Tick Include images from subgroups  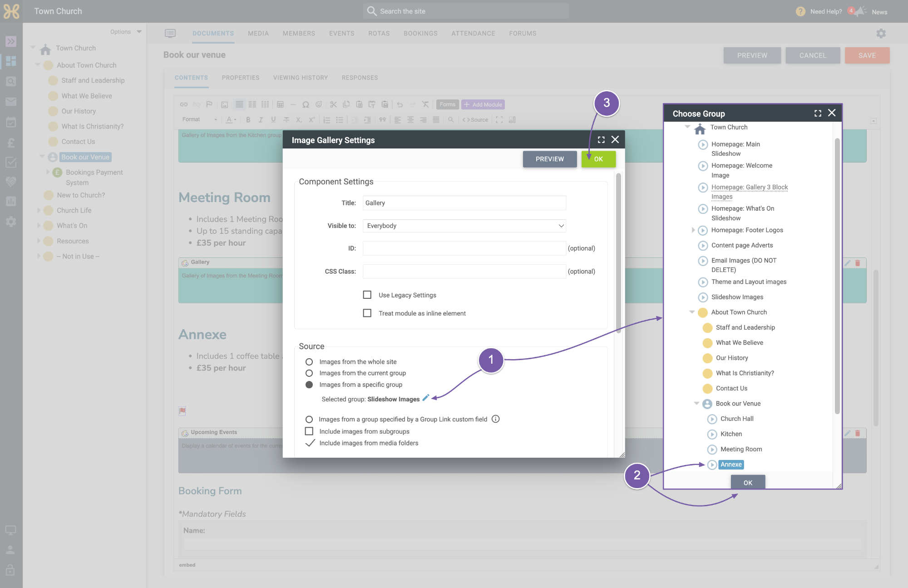pos(309,431)
